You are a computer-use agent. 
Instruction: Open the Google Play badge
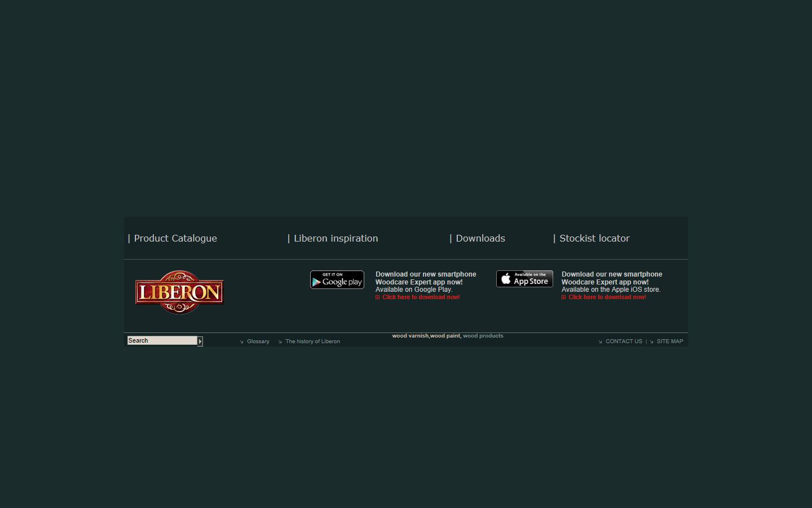click(x=337, y=280)
